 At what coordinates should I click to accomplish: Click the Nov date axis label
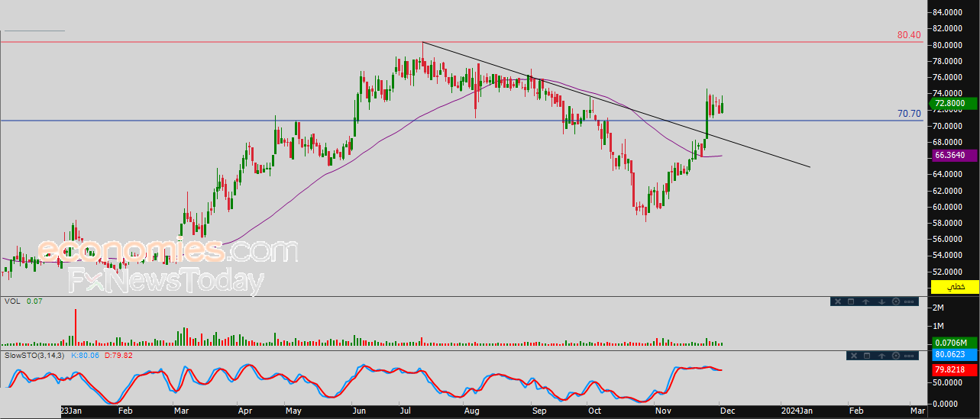pos(663,411)
